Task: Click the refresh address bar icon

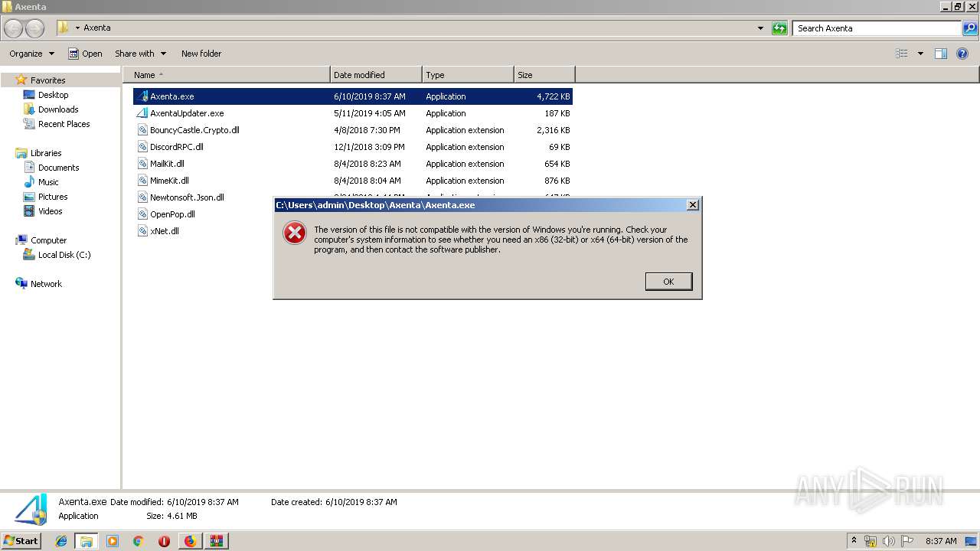Action: point(779,28)
